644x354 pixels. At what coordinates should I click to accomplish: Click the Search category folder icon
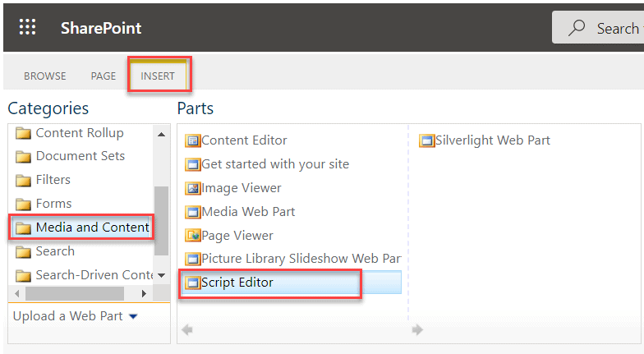pos(23,252)
